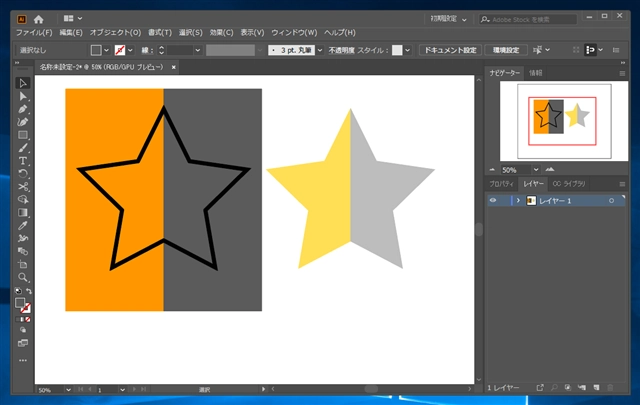640x405 pixels.
Task: Toggle visibility eye of レイヤー 1
Action: 493,200
